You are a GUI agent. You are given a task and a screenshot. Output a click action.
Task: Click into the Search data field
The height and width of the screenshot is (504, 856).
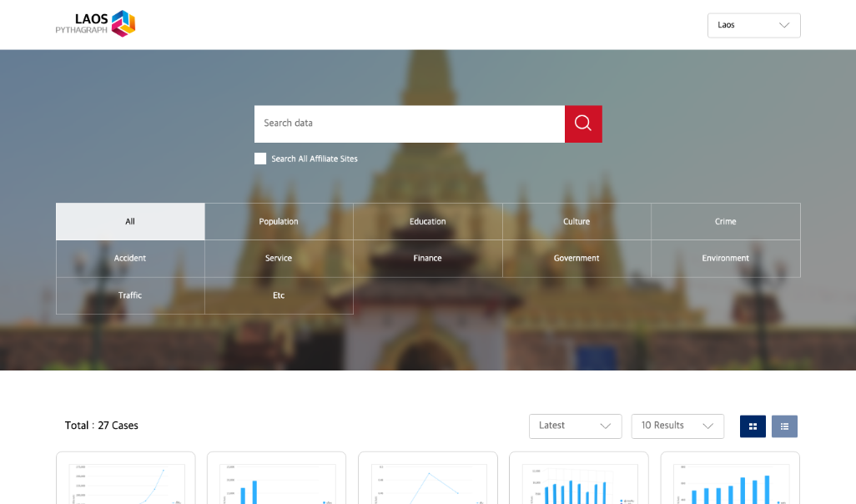(x=409, y=123)
